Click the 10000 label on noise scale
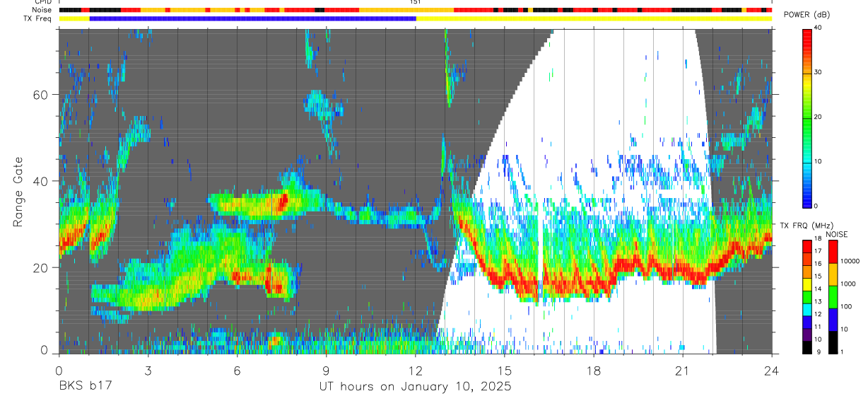This screenshot has height=401, width=868. (850, 261)
